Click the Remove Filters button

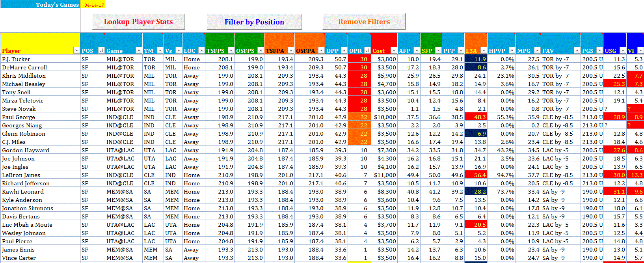click(x=364, y=22)
